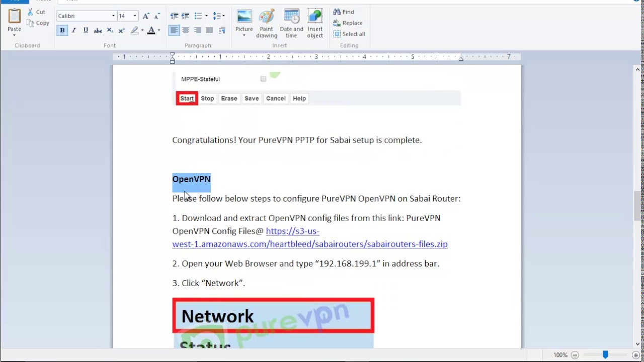Expand the Paste options arrow

(14, 35)
